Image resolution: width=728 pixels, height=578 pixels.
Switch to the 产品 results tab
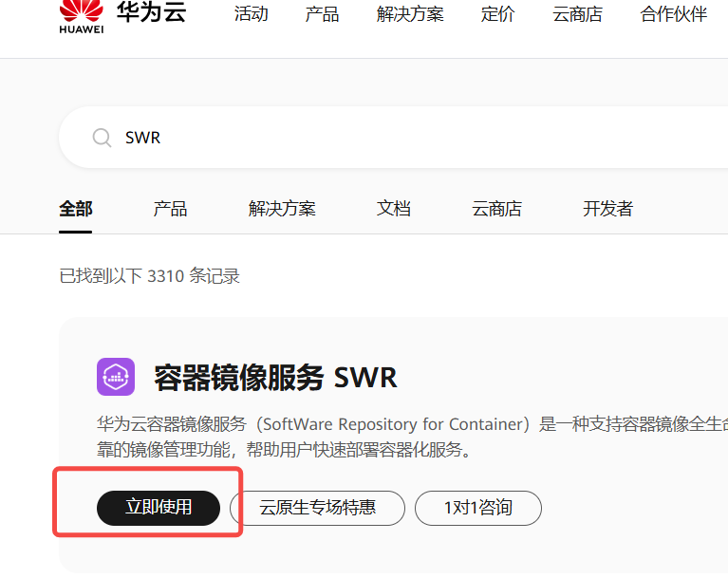coord(171,209)
